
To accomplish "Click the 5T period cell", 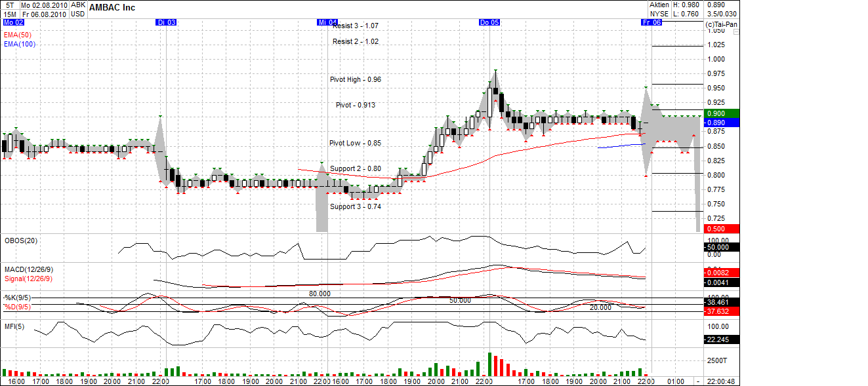I will (x=9, y=5).
